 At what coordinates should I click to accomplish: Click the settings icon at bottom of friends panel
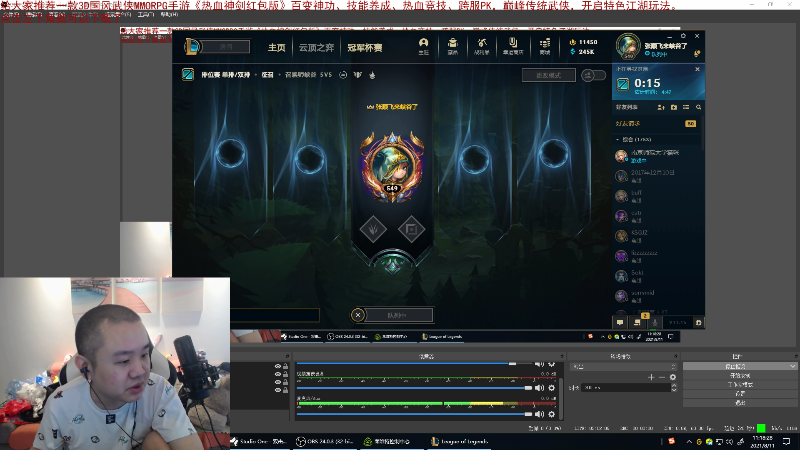coord(698,322)
